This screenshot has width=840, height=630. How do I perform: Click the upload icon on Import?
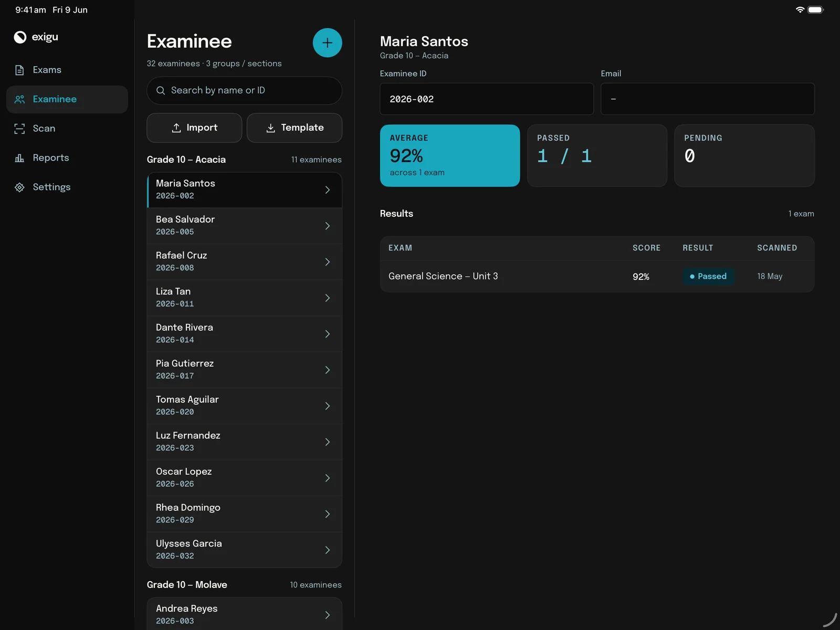point(176,128)
